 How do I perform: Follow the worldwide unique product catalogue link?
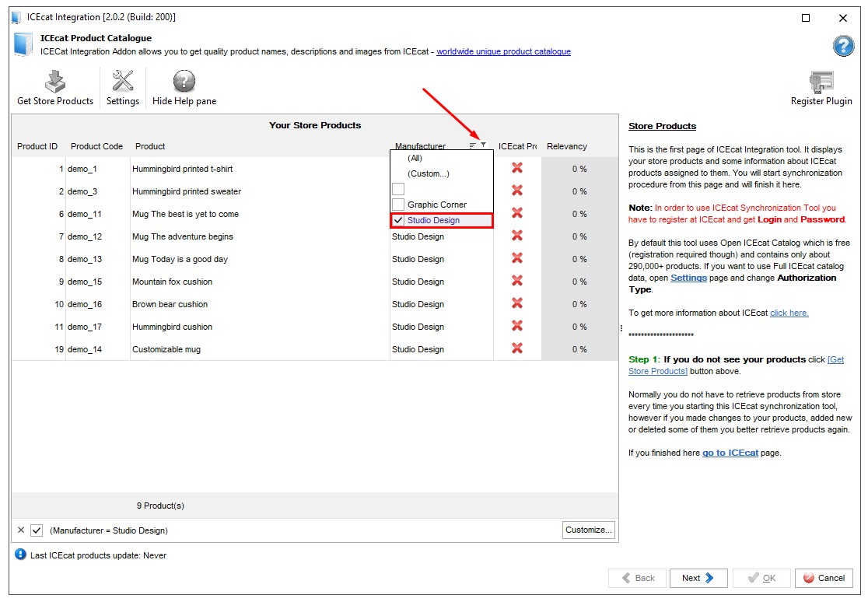504,51
